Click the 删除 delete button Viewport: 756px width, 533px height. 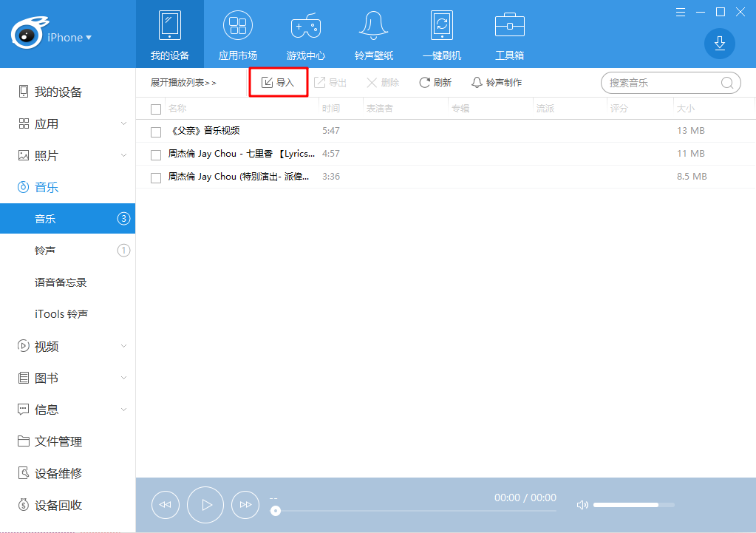383,83
